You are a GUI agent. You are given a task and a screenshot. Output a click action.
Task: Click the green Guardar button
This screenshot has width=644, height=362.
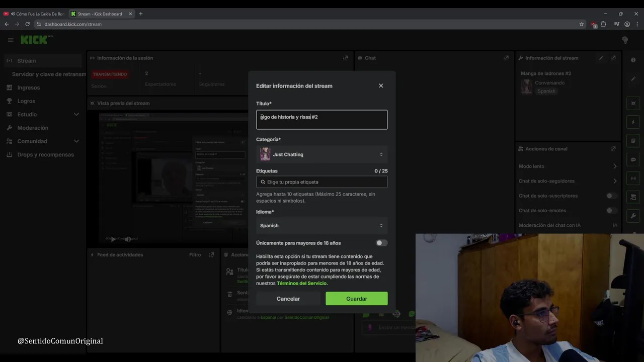point(357,299)
